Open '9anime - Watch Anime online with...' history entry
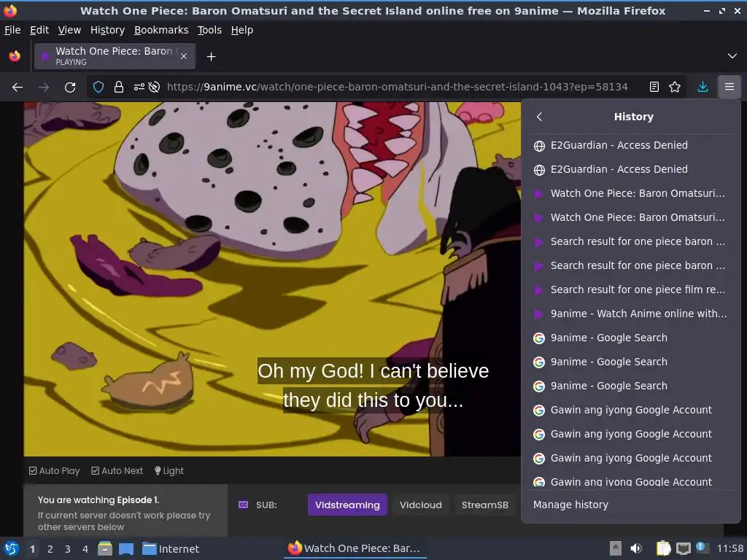 631,314
